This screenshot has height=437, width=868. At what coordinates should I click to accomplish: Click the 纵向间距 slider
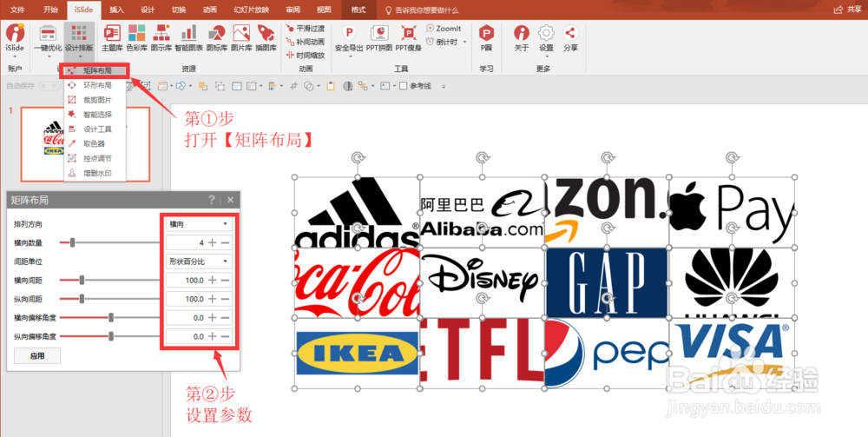coord(109,299)
